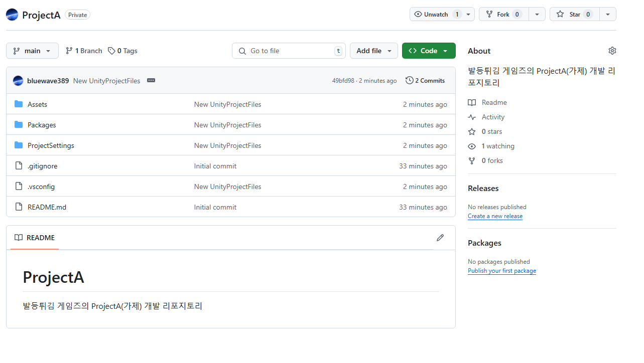Click the .gitignore file icon
Viewport: 644px width, 363px height.
[19, 165]
